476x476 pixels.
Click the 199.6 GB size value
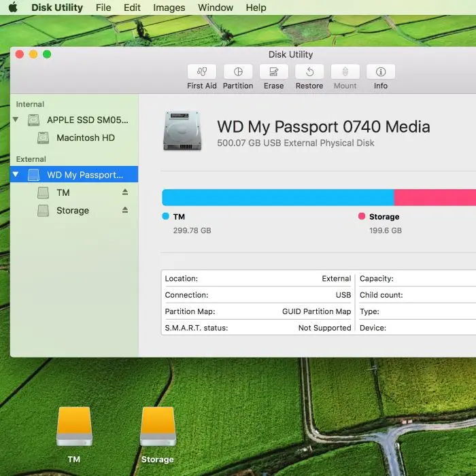[386, 231]
